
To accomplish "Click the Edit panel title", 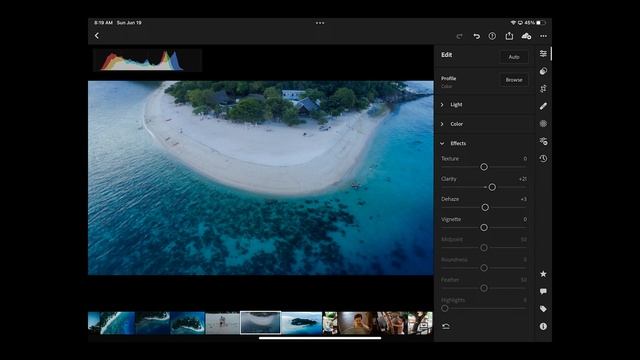I will pos(447,55).
